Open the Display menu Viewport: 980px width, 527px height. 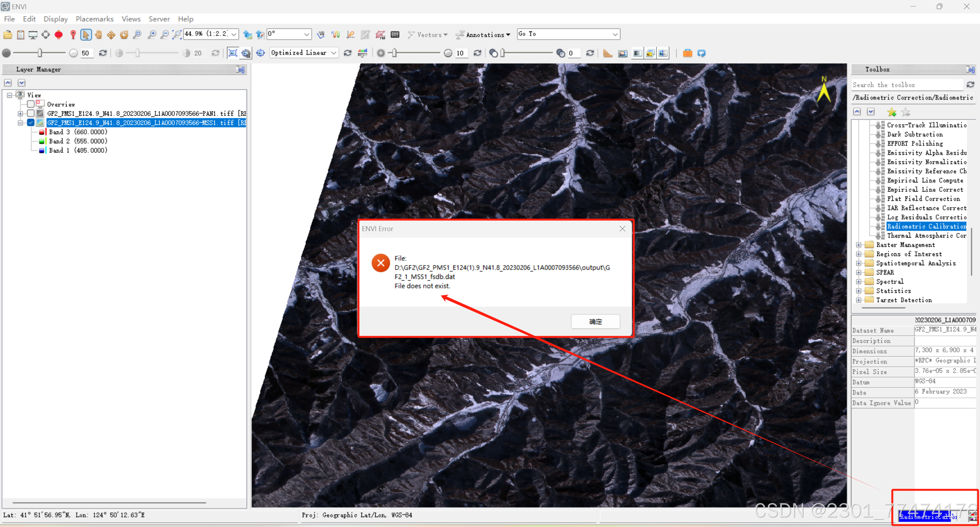[56, 19]
